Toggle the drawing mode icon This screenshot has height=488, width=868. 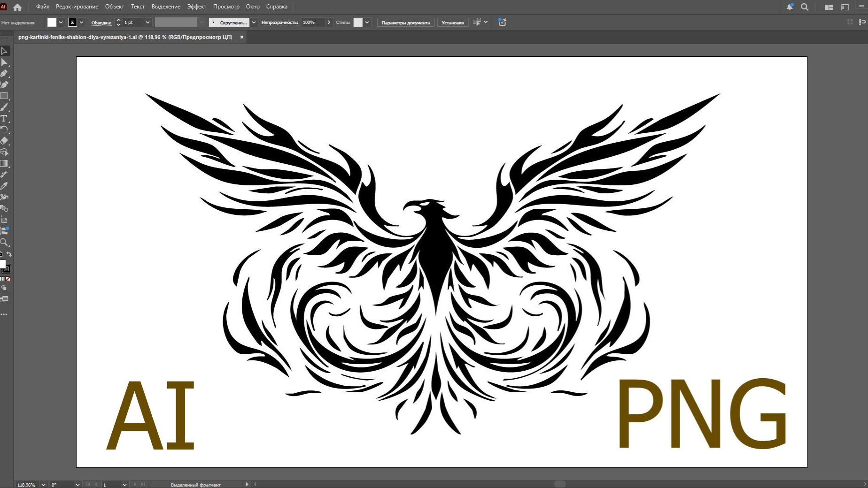(4, 288)
